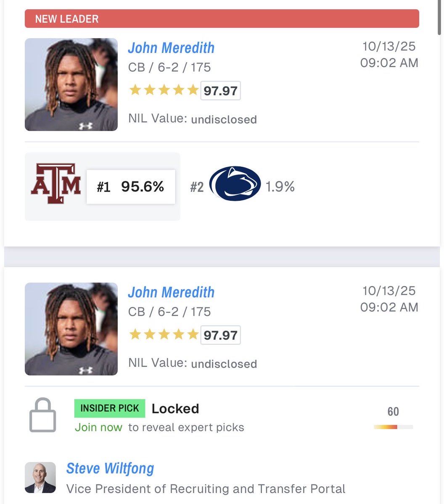
Task: Click the Texas A&M logo
Action: pos(55,184)
